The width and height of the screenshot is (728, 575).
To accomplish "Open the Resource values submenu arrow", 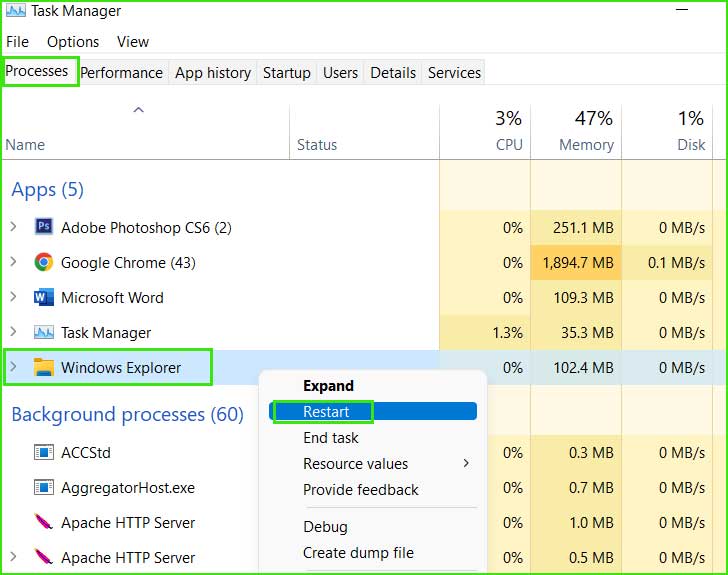I will point(466,463).
